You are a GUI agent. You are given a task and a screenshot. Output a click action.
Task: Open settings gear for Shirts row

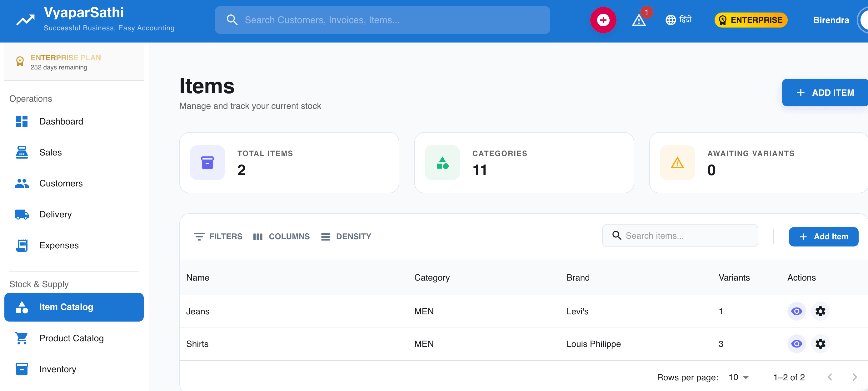click(x=820, y=343)
